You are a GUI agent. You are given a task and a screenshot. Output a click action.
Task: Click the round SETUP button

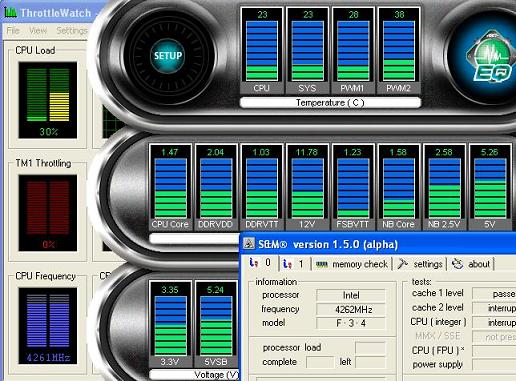(x=168, y=56)
